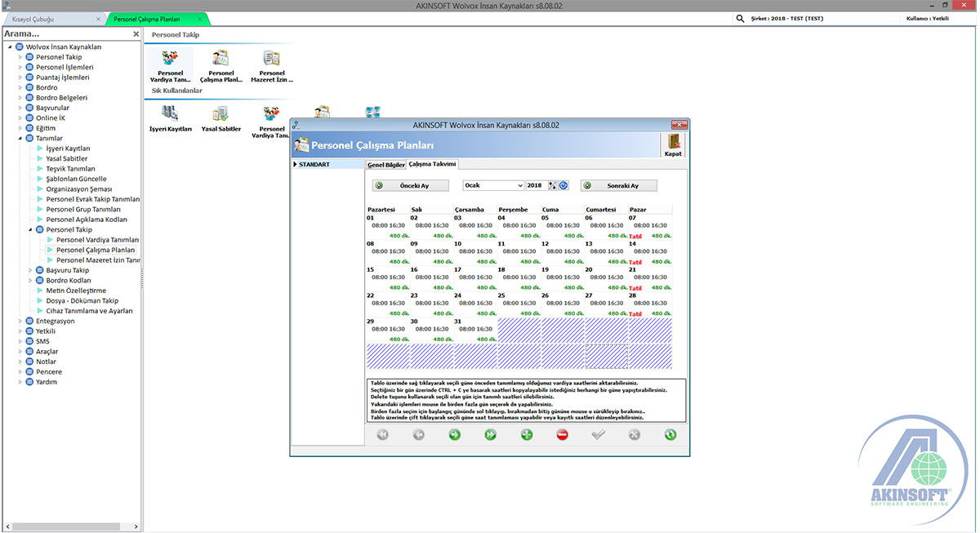Select Yasal Sabitler in the tree
Viewport: 980px width, 533px height.
click(66, 158)
